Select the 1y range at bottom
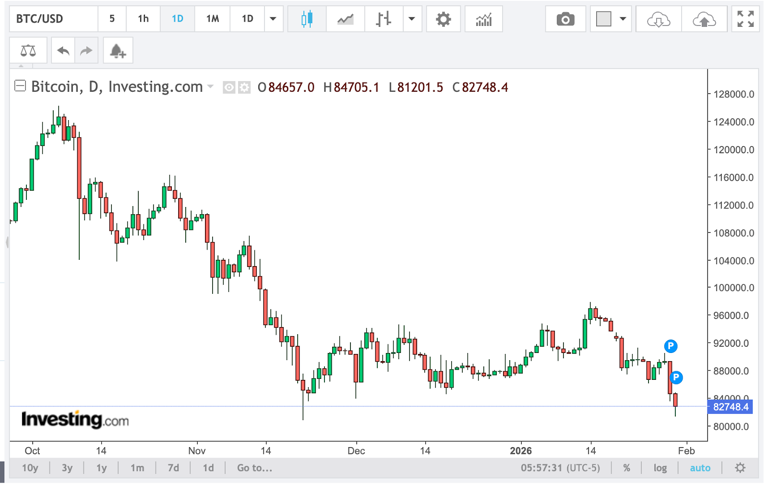768x486 pixels. tap(101, 468)
